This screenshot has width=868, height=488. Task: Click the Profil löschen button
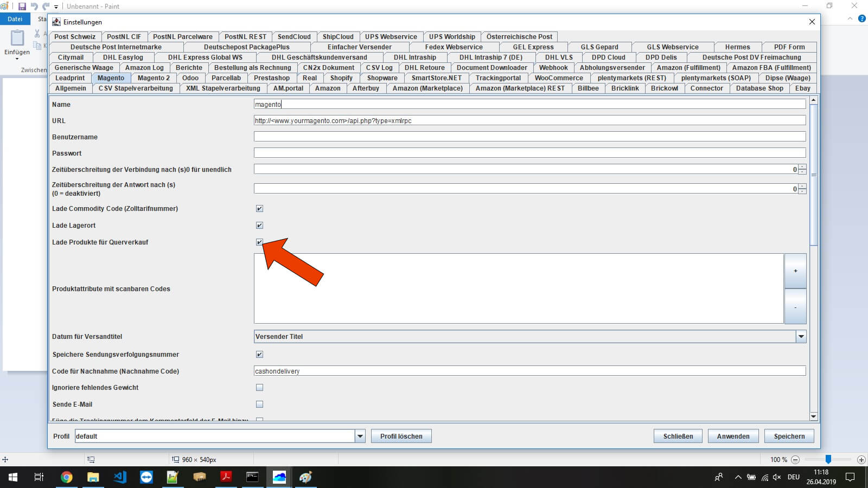click(401, 436)
